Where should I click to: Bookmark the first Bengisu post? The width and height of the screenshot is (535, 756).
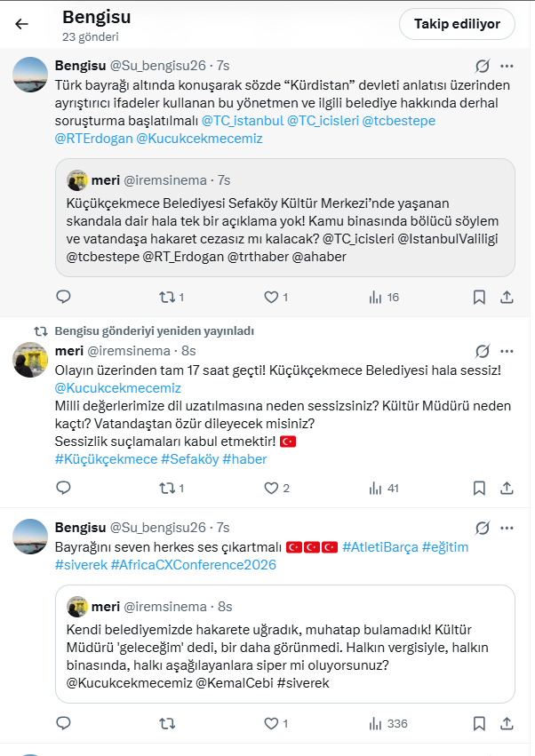[479, 297]
